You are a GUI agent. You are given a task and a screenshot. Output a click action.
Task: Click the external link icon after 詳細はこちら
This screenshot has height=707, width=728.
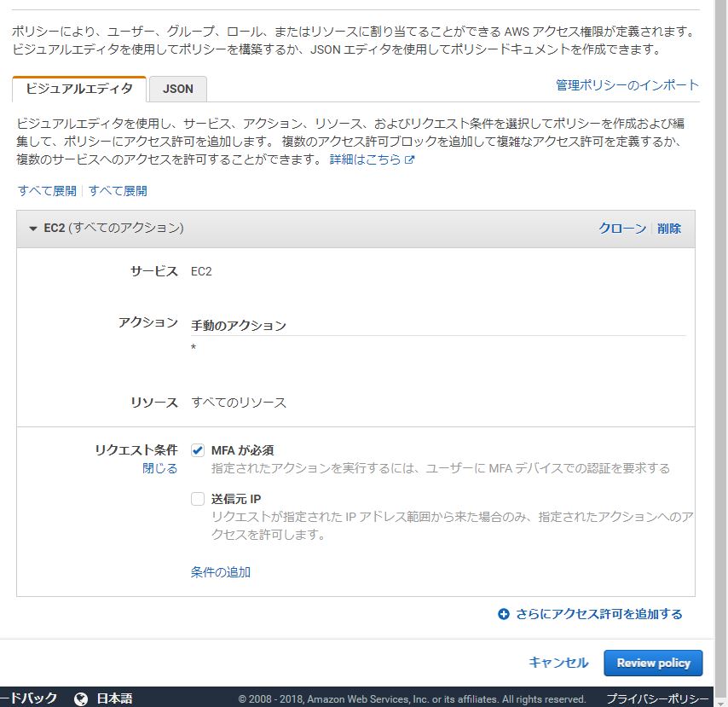tap(409, 159)
